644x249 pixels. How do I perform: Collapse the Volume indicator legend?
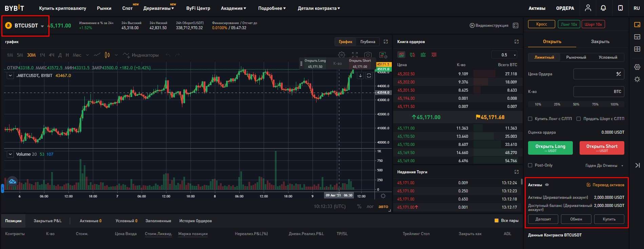pos(10,154)
